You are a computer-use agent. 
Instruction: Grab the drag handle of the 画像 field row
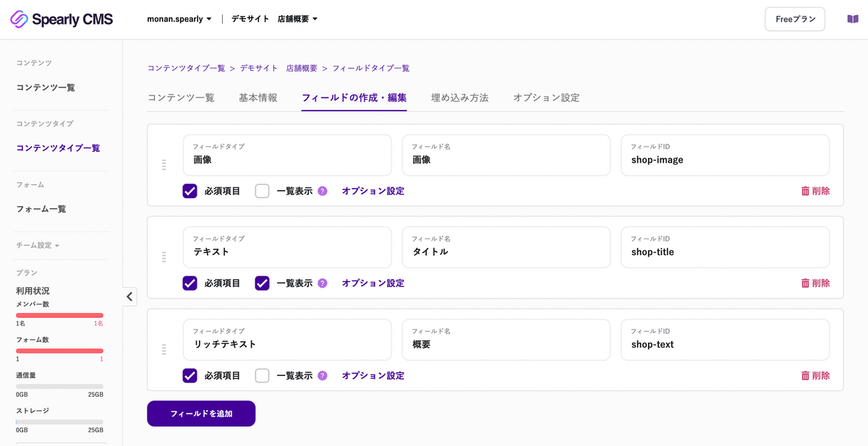click(x=164, y=165)
